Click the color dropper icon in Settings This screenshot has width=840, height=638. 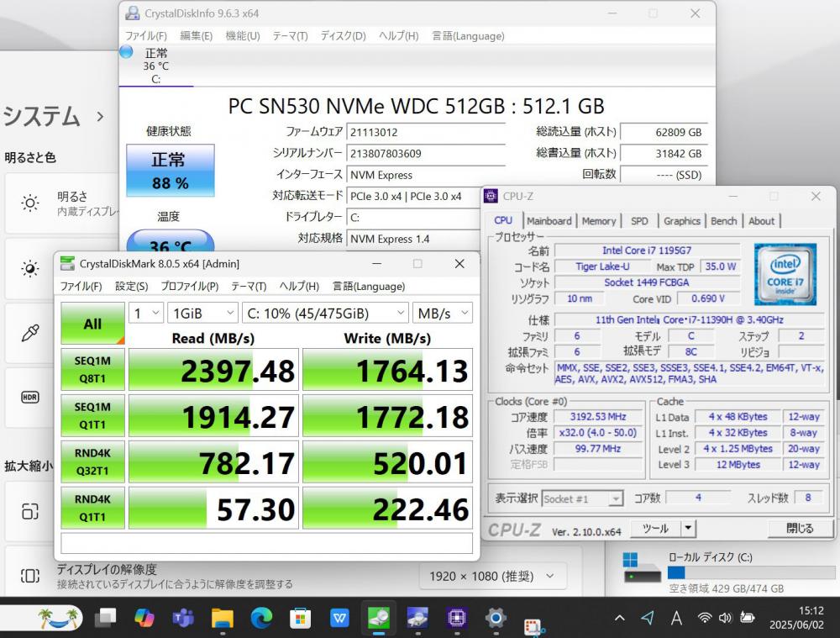point(30,333)
